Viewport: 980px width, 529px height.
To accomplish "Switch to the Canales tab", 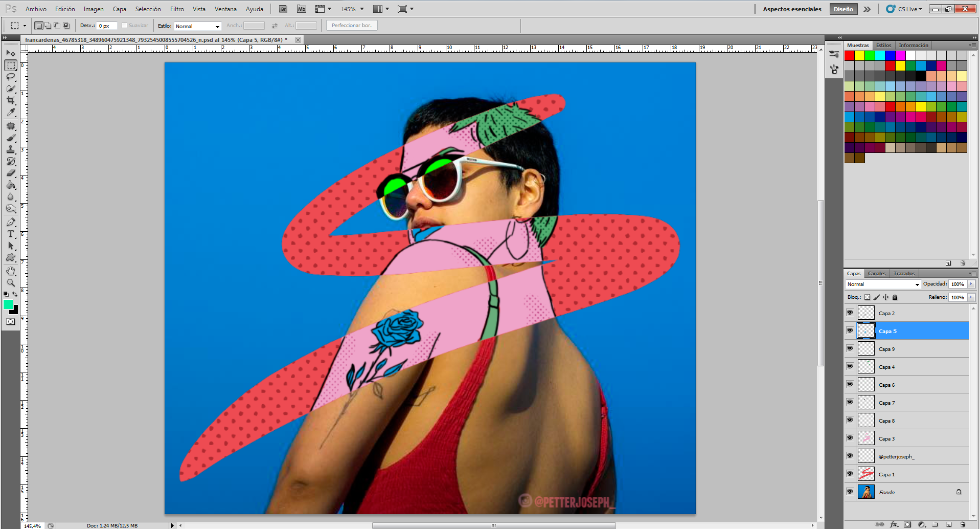I will pos(877,273).
